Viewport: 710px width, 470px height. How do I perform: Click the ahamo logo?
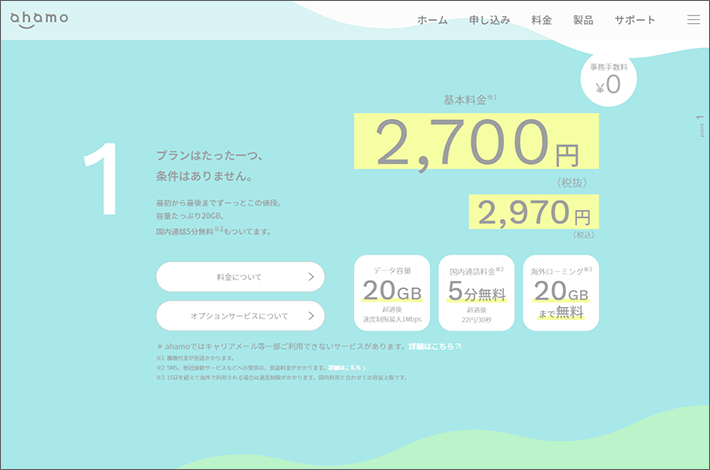39,19
